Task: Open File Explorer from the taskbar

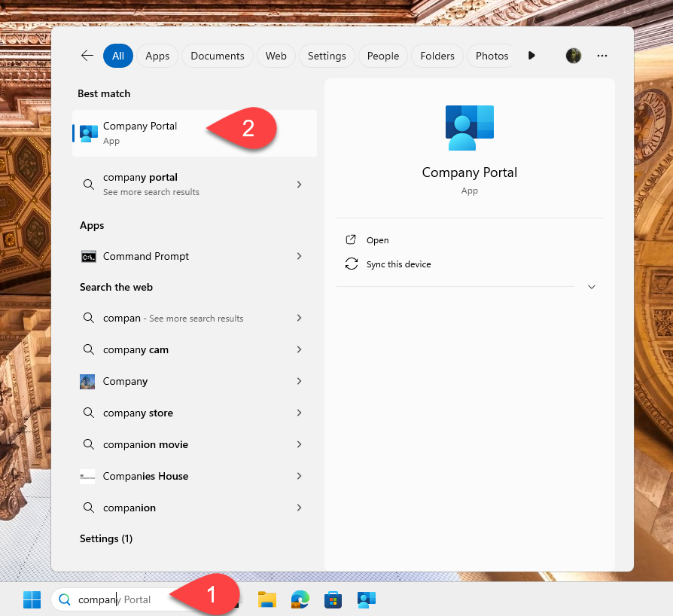Action: coord(267,599)
